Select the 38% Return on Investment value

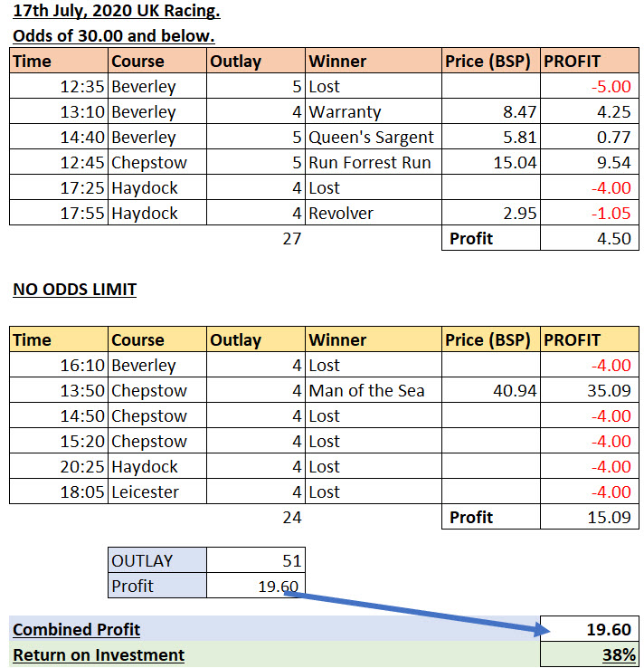(x=619, y=654)
